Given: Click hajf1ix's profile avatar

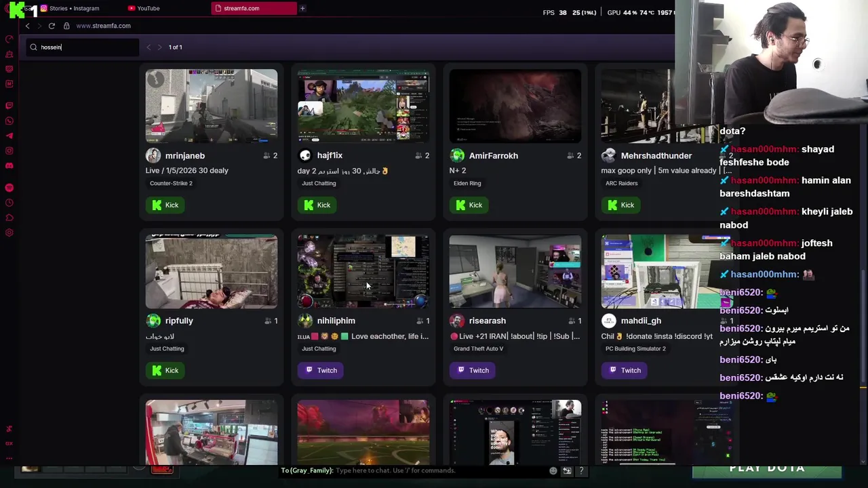Looking at the screenshot, I should (x=305, y=155).
